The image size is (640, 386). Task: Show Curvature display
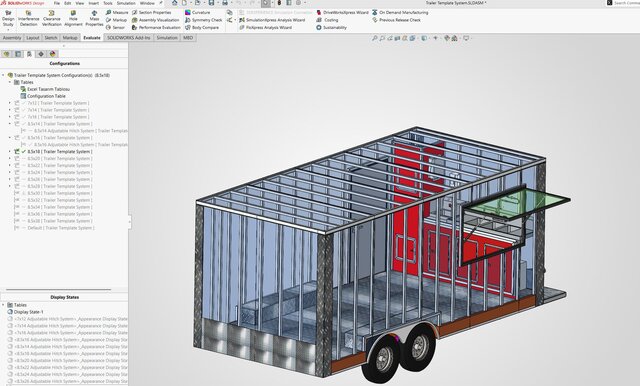click(198, 13)
